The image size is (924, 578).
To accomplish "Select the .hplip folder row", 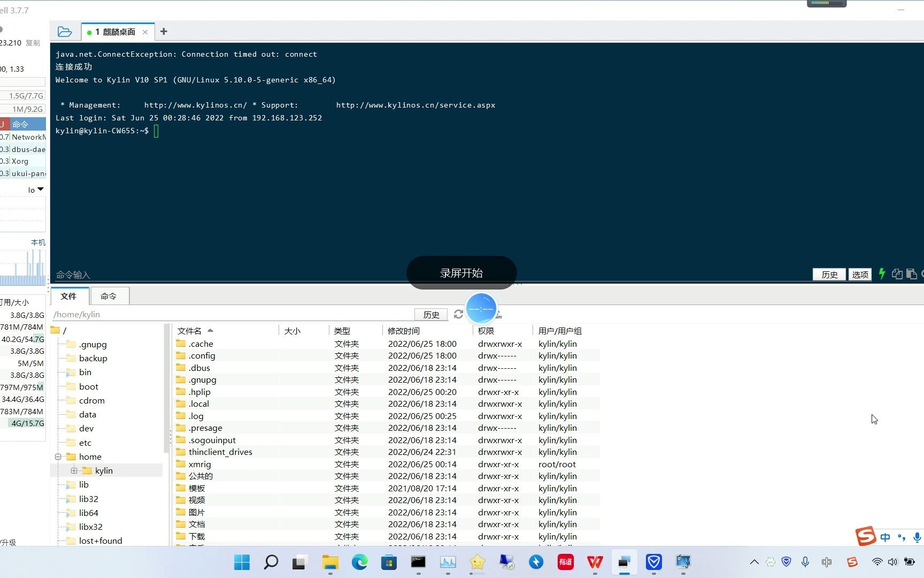I will pyautogui.click(x=387, y=392).
